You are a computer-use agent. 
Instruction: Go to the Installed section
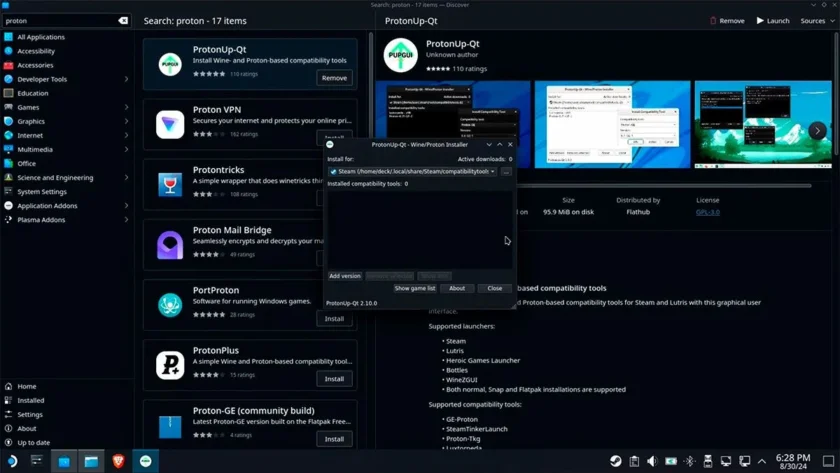31,400
